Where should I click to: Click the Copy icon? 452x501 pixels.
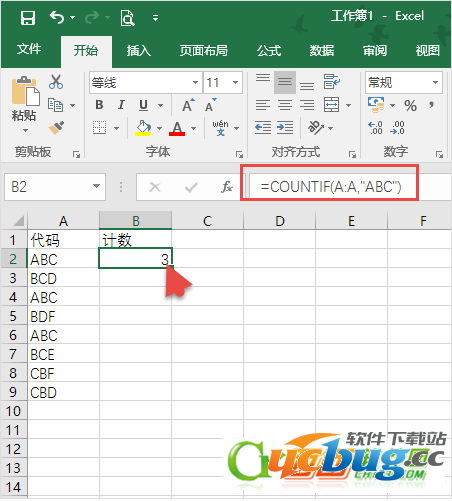(55, 105)
